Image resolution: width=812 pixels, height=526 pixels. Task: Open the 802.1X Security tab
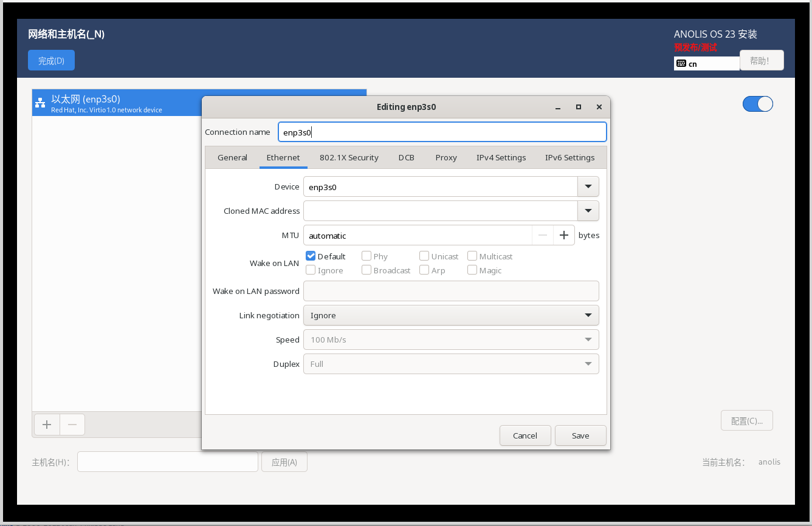(x=349, y=157)
